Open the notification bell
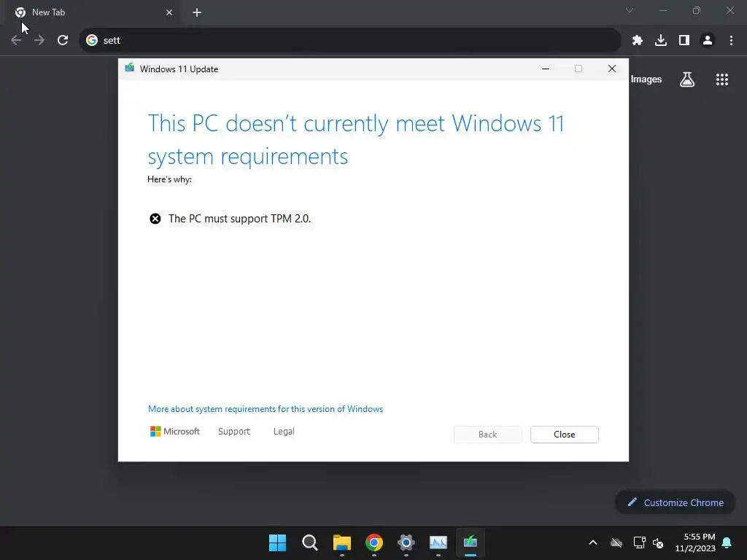The height and width of the screenshot is (560, 747). [727, 542]
